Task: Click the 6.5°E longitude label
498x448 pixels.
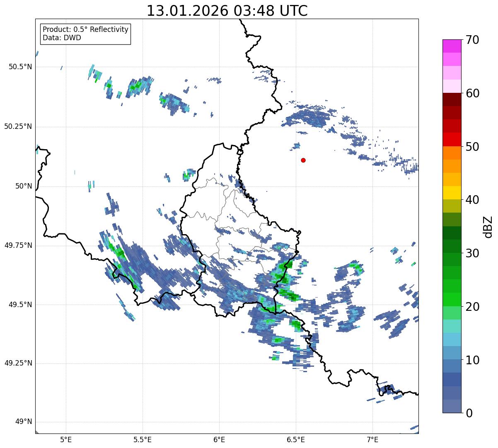Action: pyautogui.click(x=296, y=440)
